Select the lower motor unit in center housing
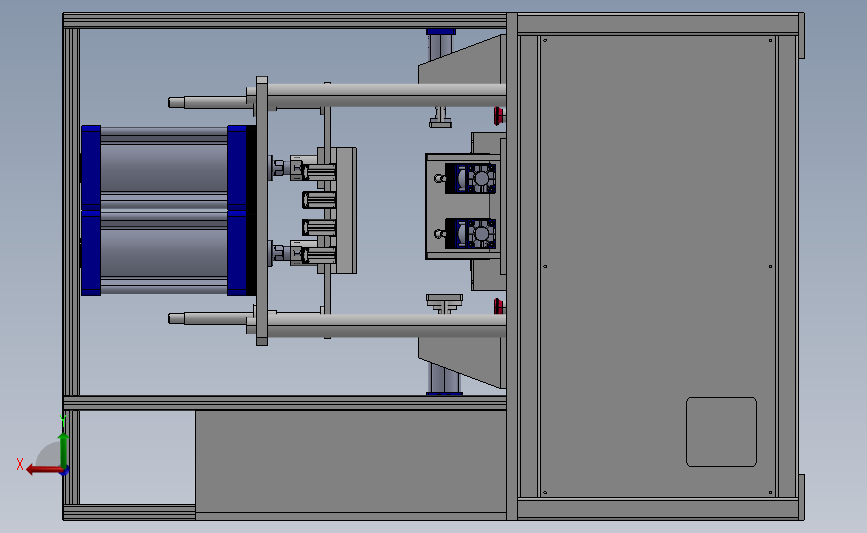Screen dimensions: 867x533 (471, 233)
